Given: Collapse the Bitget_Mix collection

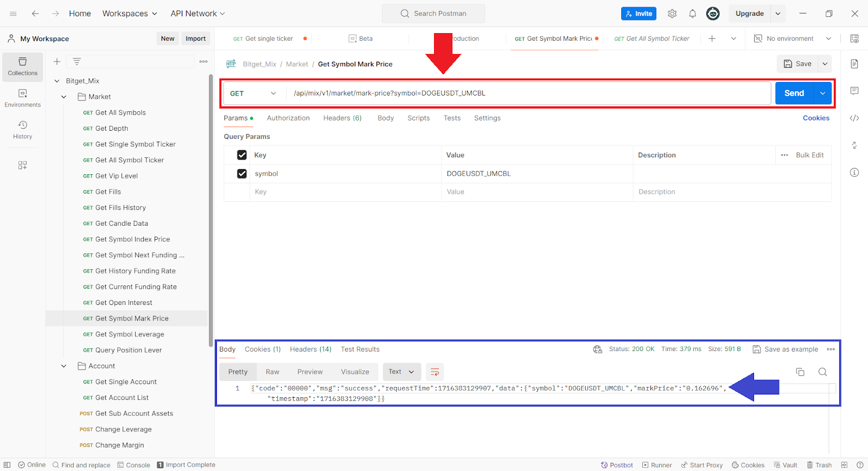Looking at the screenshot, I should (57, 81).
